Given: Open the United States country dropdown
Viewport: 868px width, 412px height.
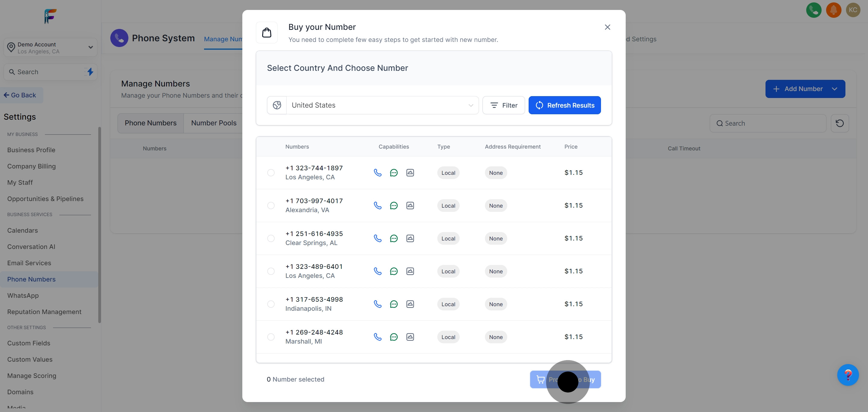Looking at the screenshot, I should coord(382,105).
